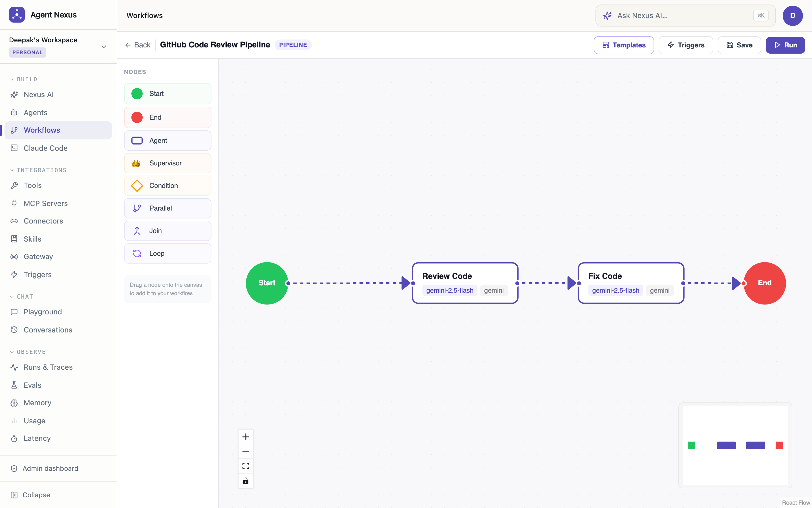Click the Skills book icon
This screenshot has width=812, height=508.
point(14,239)
